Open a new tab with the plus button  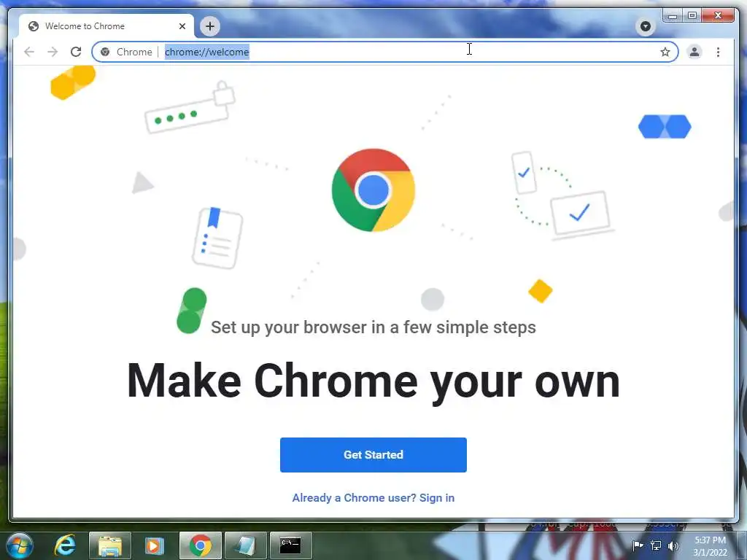(210, 26)
